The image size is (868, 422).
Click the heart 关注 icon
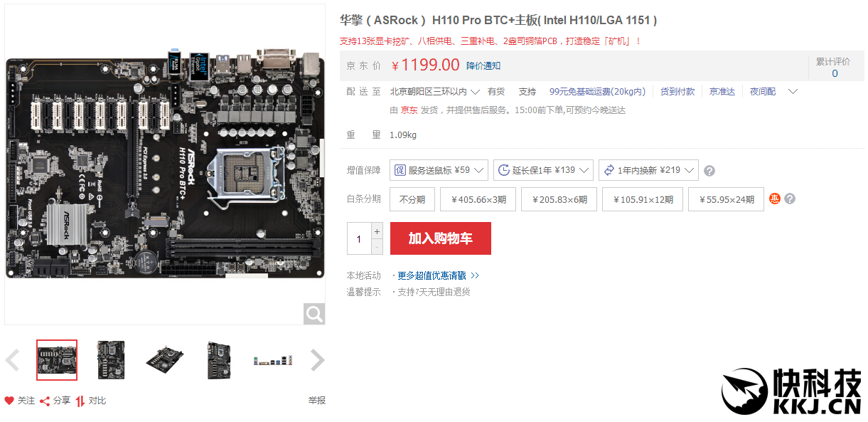point(9,401)
